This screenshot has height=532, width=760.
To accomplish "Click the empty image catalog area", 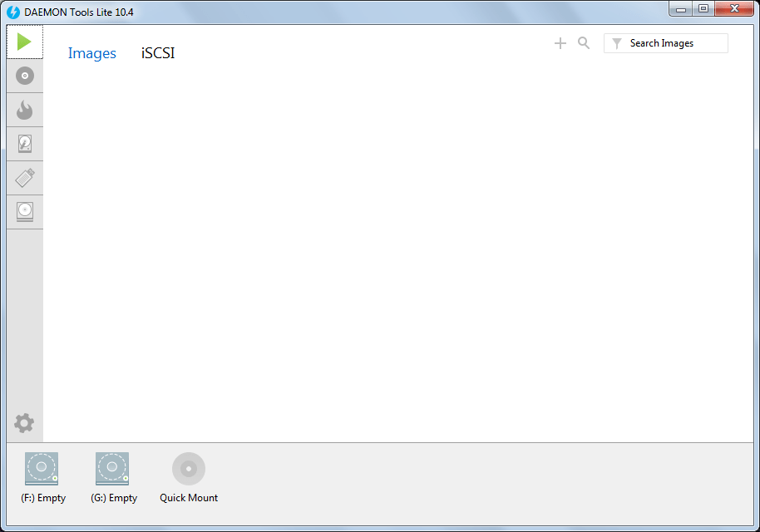I will tap(399, 249).
